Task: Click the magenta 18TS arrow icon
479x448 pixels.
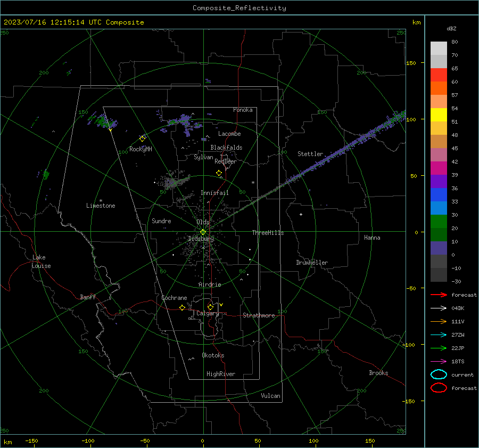Action: point(439,362)
